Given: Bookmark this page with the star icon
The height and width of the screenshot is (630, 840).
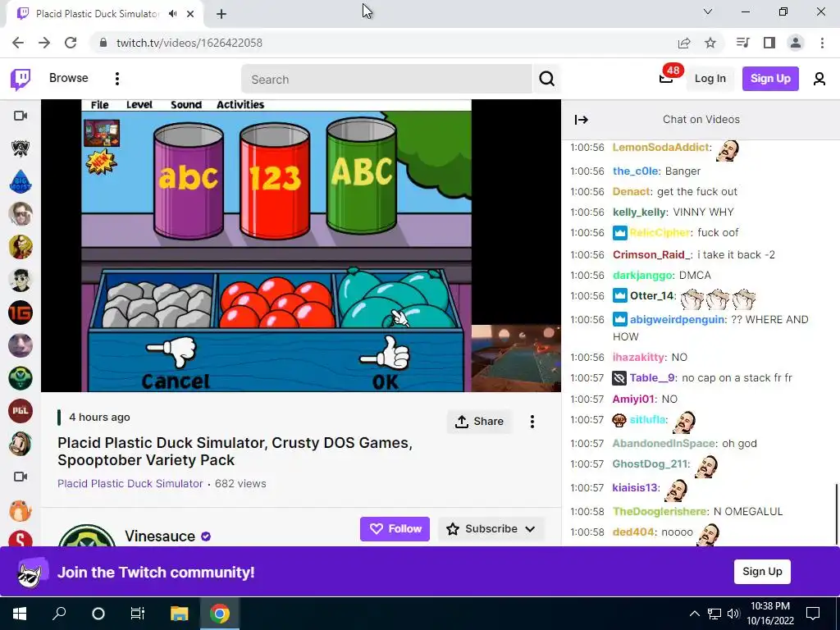Looking at the screenshot, I should [x=710, y=43].
